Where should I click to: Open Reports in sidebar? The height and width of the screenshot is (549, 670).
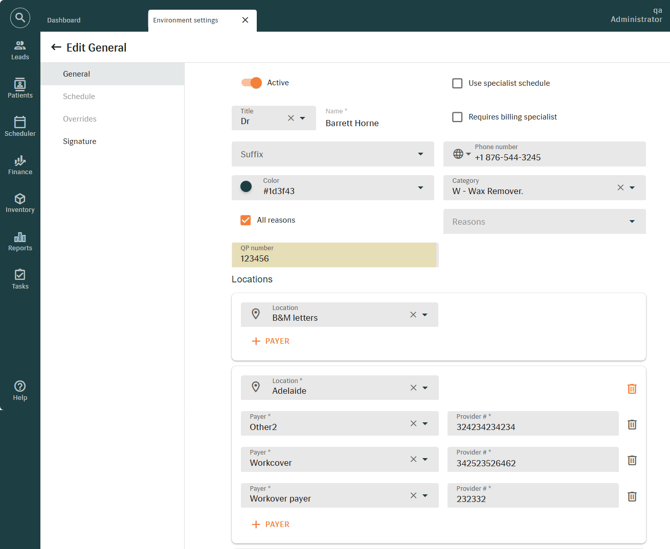(20, 241)
